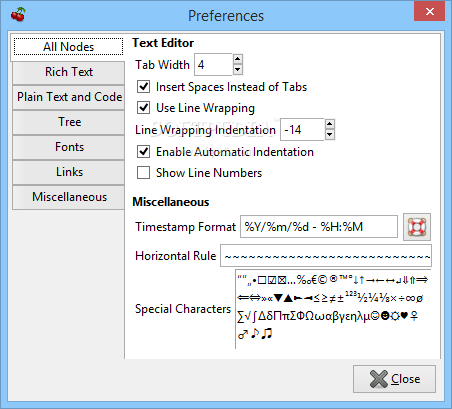Increase Line Wrapping Indentation value

pos(329,124)
